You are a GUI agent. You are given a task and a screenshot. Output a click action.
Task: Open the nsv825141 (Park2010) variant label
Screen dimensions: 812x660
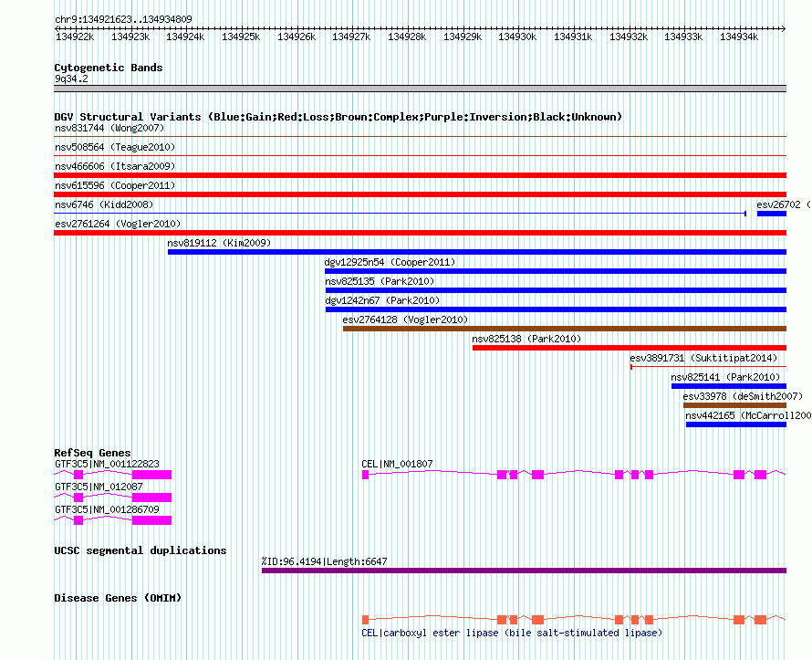pyautogui.click(x=725, y=377)
